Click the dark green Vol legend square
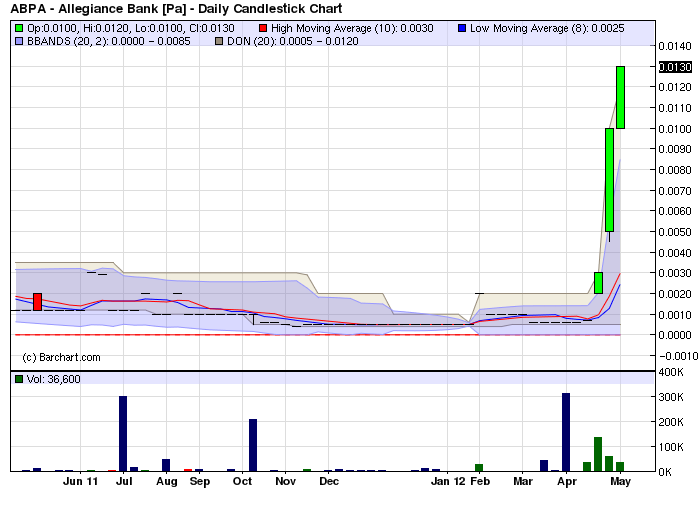The image size is (700, 512). (19, 379)
